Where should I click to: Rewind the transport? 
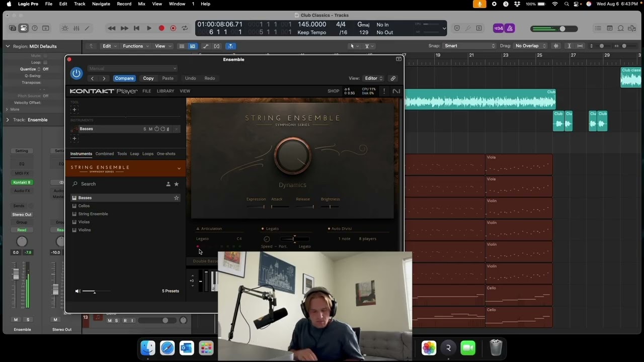[112, 28]
